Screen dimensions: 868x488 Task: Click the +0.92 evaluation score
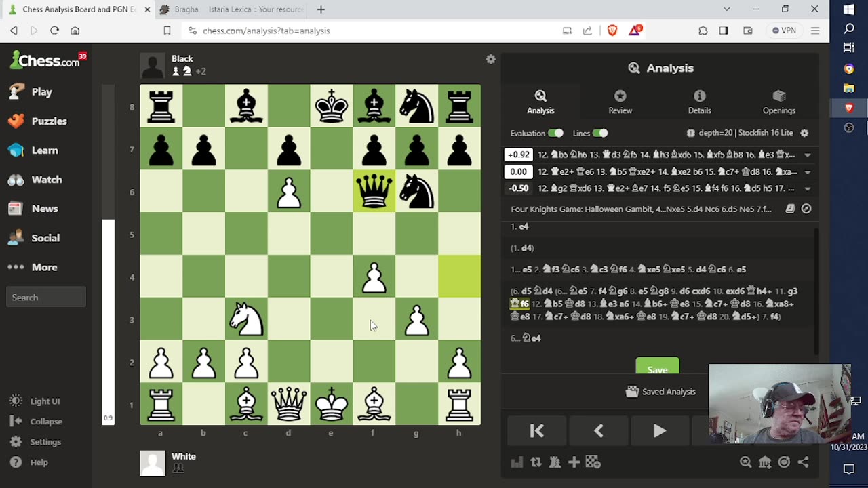(519, 155)
